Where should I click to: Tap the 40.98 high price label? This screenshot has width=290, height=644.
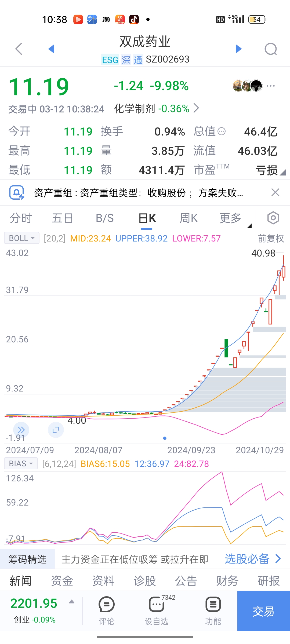[263, 253]
